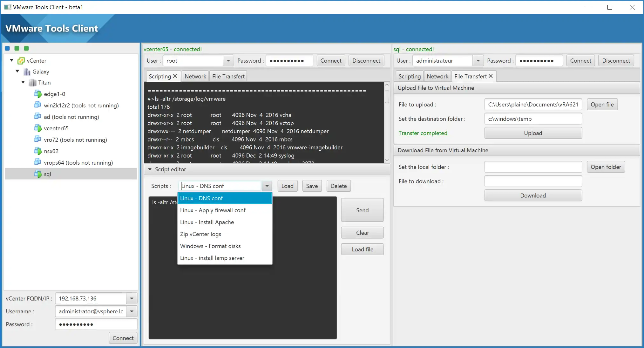The height and width of the screenshot is (348, 644).
Task: Expand the Scripts dropdown menu
Action: pos(267,186)
